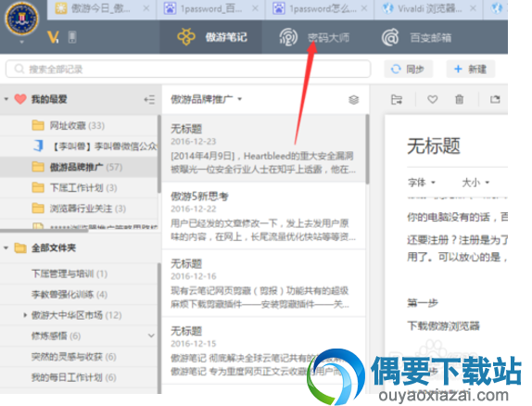
Task: Click the round user avatar badge
Action: 21,19
